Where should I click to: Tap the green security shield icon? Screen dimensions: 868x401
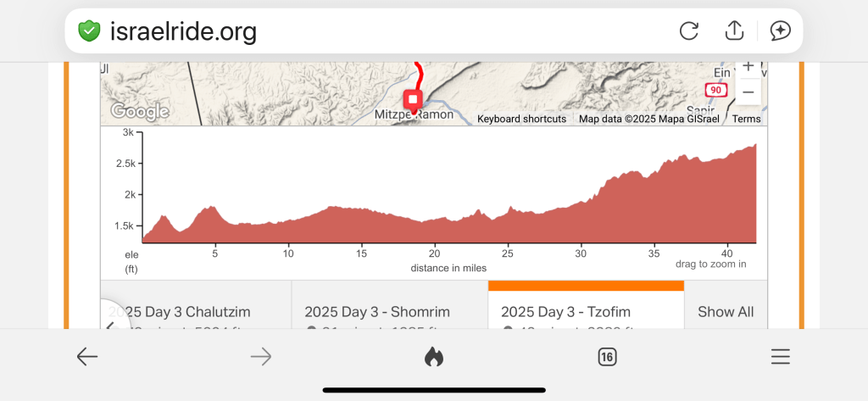tap(89, 31)
